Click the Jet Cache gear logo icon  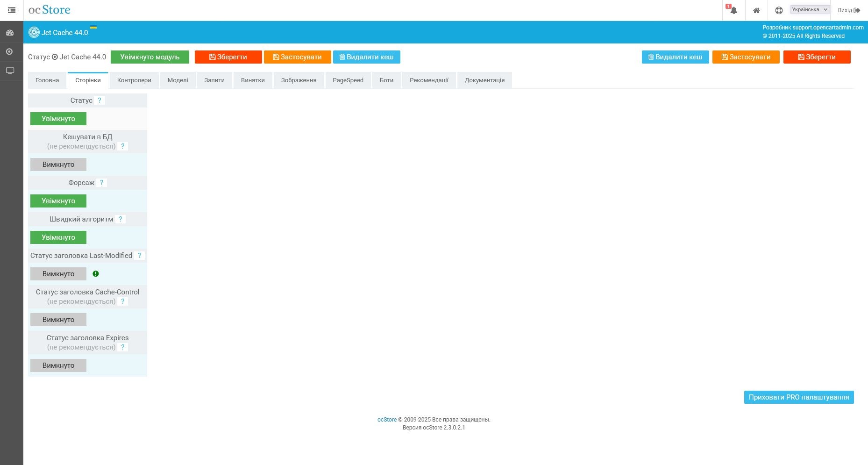point(34,32)
